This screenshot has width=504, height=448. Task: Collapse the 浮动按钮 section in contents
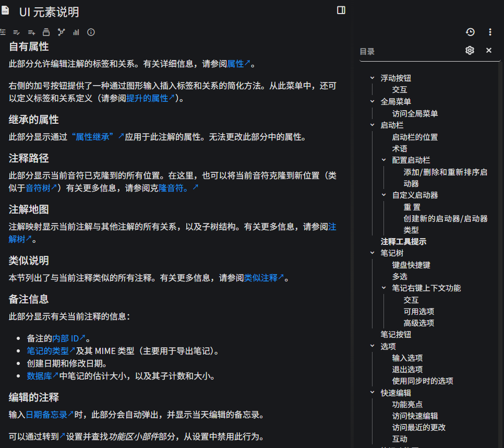tap(372, 78)
